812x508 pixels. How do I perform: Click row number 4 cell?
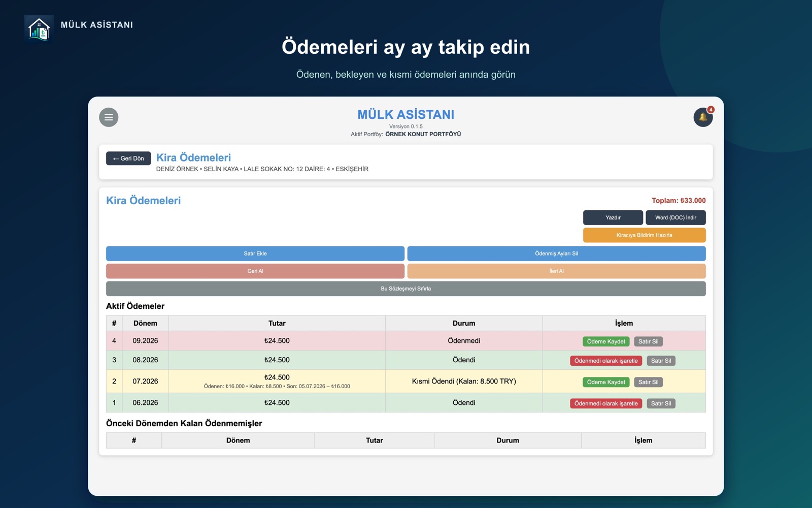(x=114, y=341)
